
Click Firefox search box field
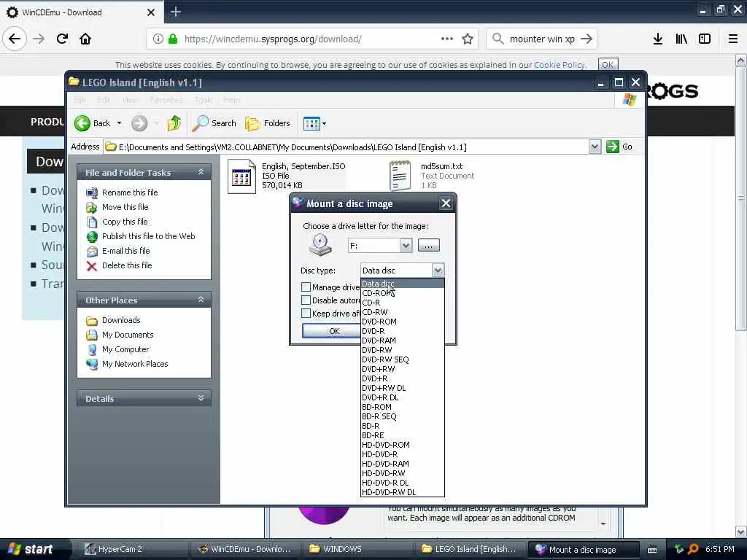[x=542, y=39]
